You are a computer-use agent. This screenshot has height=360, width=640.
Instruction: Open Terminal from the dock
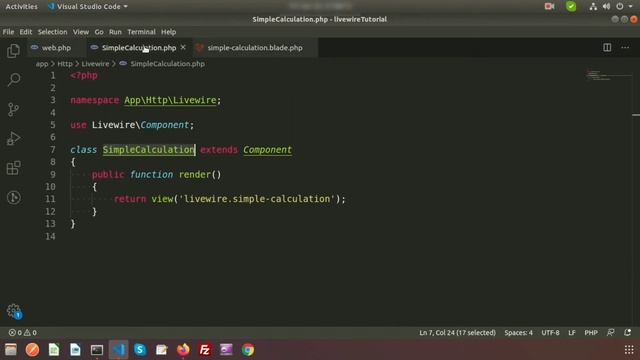pos(97,350)
